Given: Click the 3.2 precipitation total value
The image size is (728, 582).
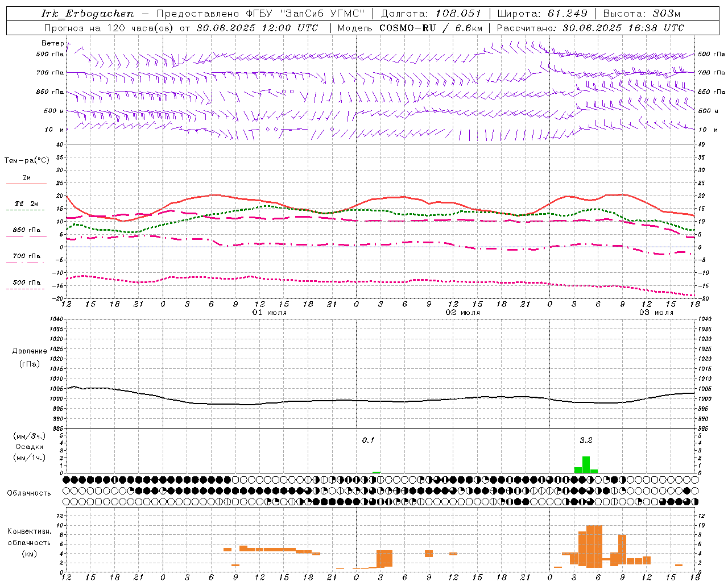Looking at the screenshot, I should tap(586, 440).
